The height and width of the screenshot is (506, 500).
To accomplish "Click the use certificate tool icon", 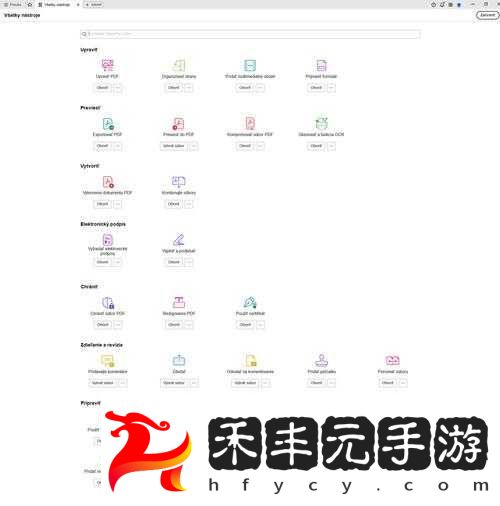I will click(250, 302).
